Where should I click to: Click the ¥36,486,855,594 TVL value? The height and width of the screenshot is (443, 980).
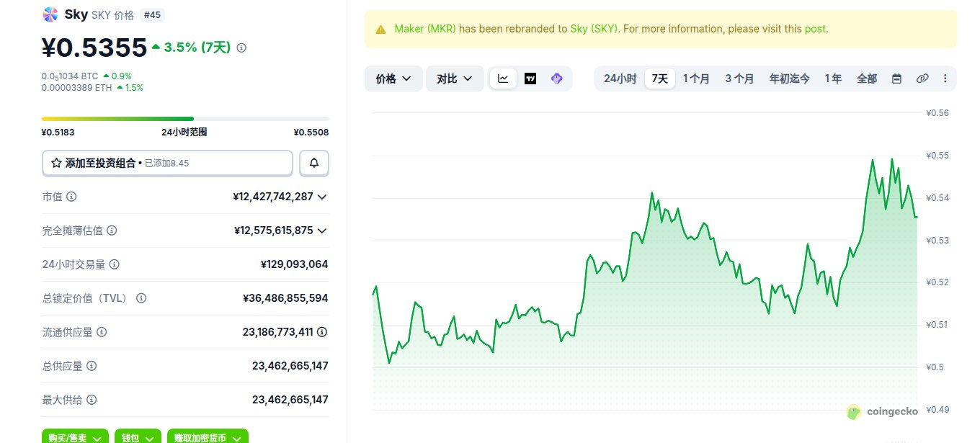[285, 298]
